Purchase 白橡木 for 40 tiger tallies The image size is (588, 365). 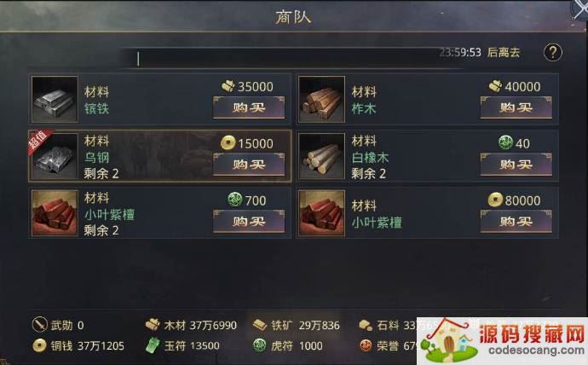click(516, 165)
